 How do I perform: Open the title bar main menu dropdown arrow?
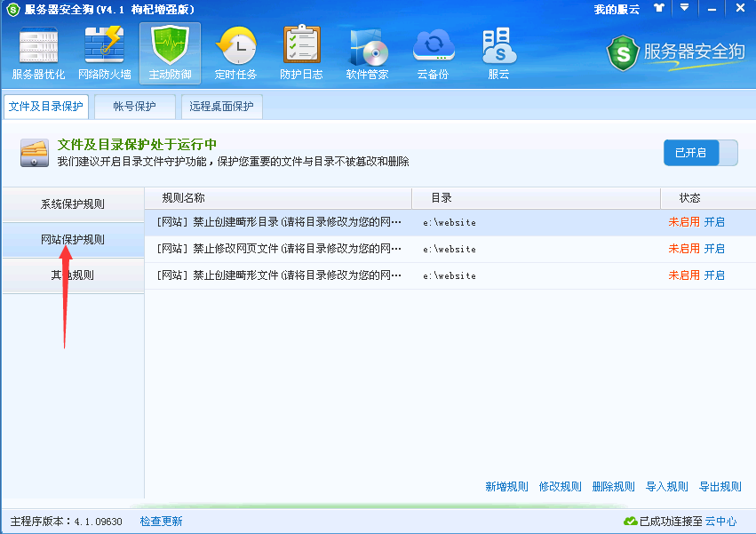[x=683, y=8]
